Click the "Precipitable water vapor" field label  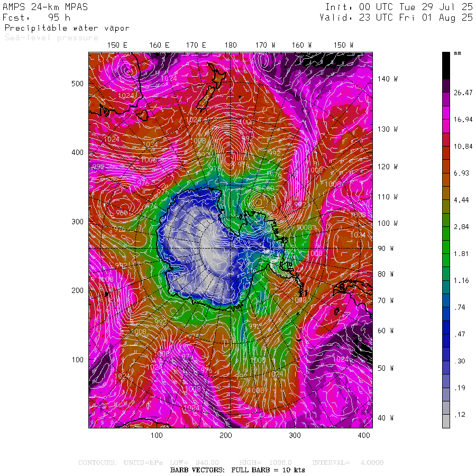coord(67,28)
